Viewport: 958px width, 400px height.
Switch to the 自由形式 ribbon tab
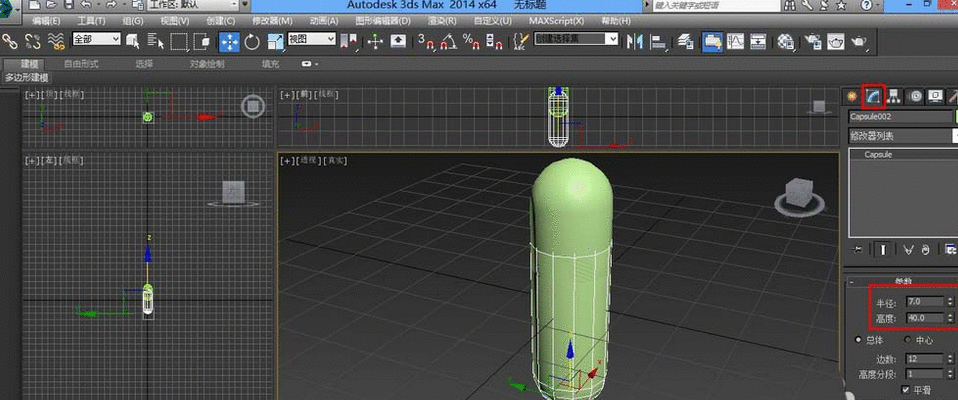[81, 63]
